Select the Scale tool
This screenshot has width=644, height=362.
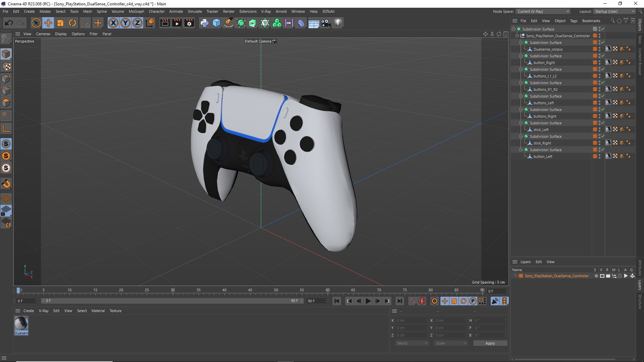click(x=60, y=23)
